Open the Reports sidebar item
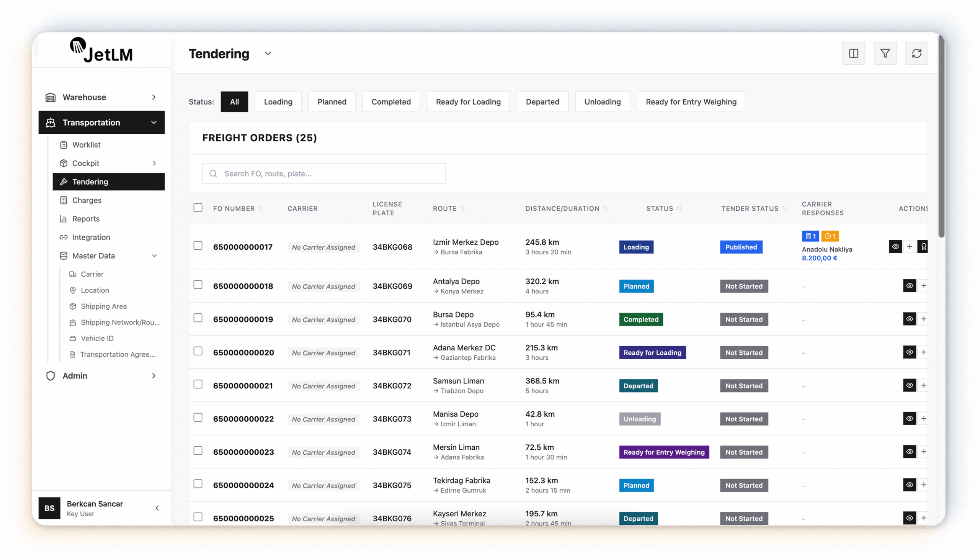 tap(86, 218)
